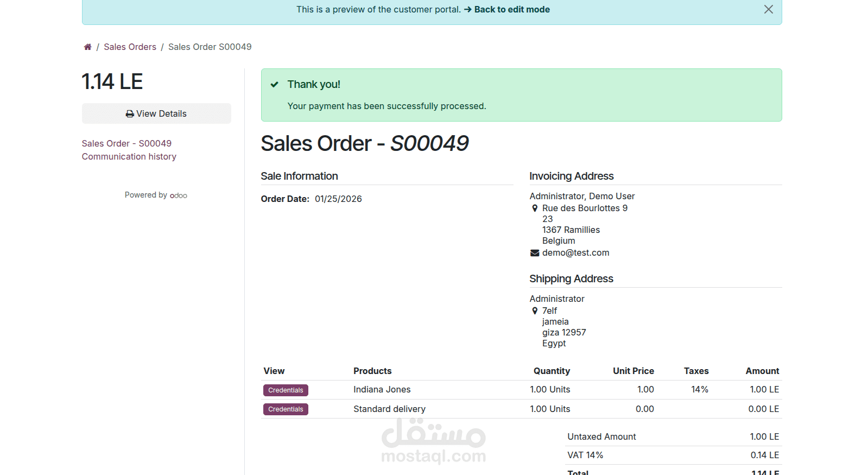Click the envelope icon near demo@test.com
This screenshot has width=868, height=475.
(x=535, y=253)
